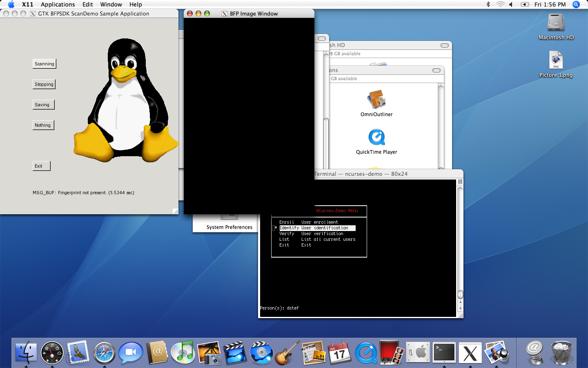This screenshot has height=368, width=588.
Task: Click the Terminal window vertical scrollbar
Action: click(x=460, y=241)
